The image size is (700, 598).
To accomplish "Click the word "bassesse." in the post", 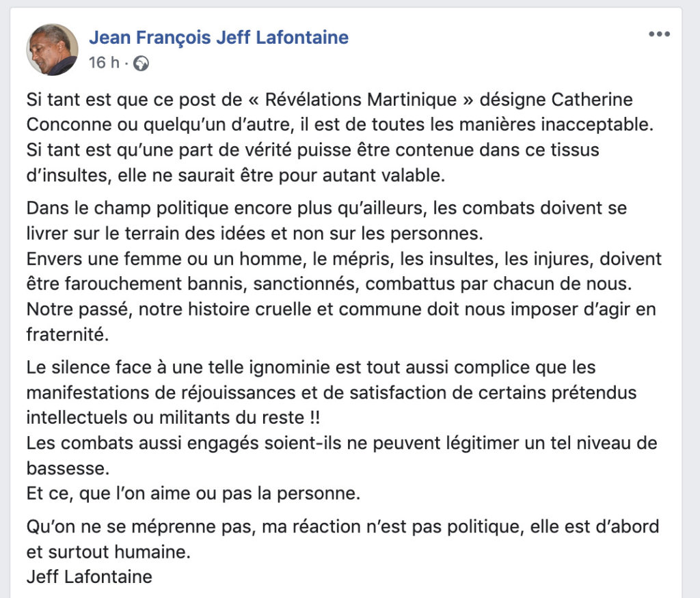I will pos(68,469).
